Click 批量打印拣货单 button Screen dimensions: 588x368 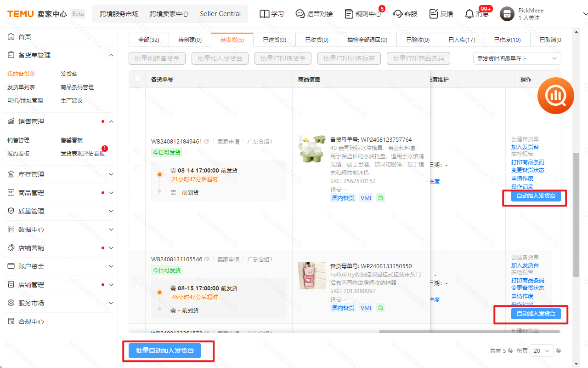coord(283,58)
